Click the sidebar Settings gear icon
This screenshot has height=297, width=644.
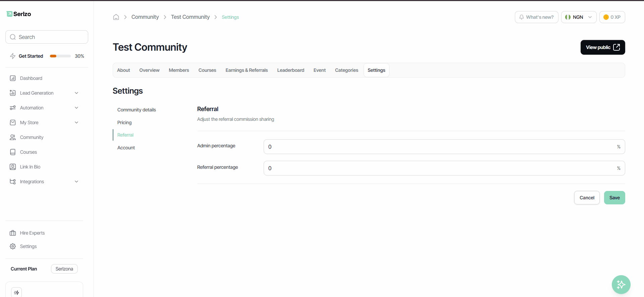[13, 246]
